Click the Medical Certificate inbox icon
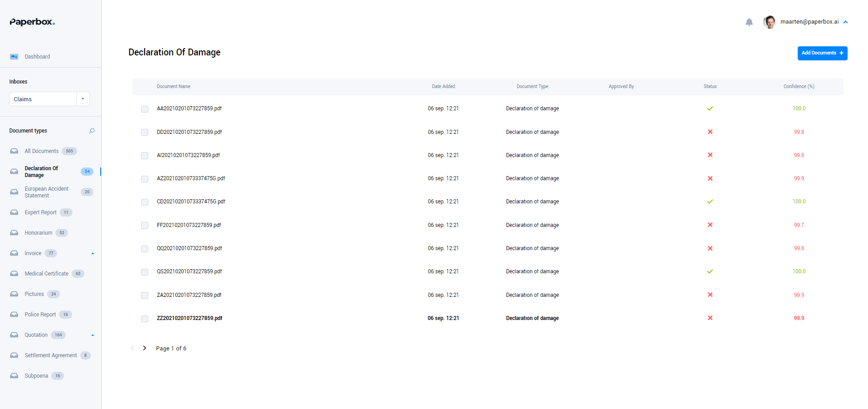Image resolution: width=868 pixels, height=409 pixels. tap(14, 274)
